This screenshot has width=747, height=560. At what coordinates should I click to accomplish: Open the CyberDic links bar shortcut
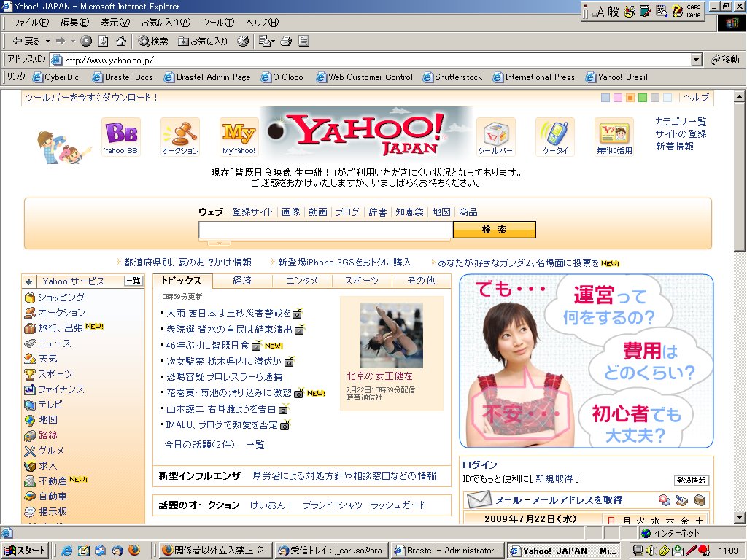[x=55, y=77]
